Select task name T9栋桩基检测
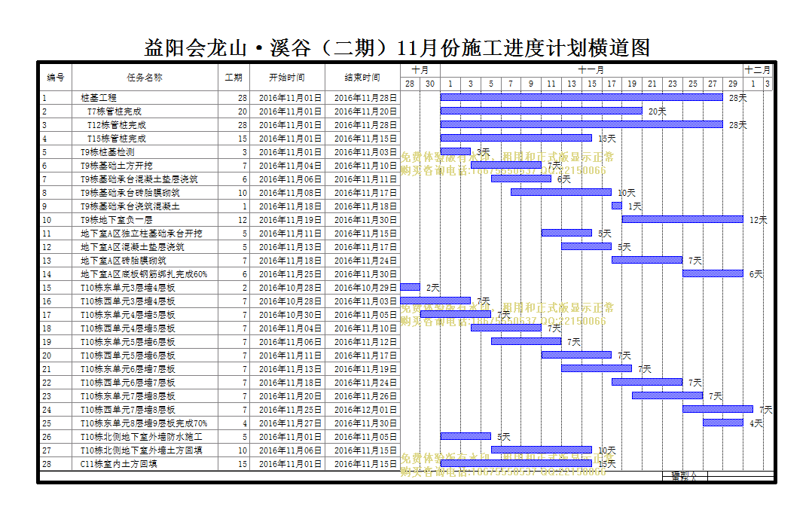This screenshot has width=812, height=519. [107, 152]
